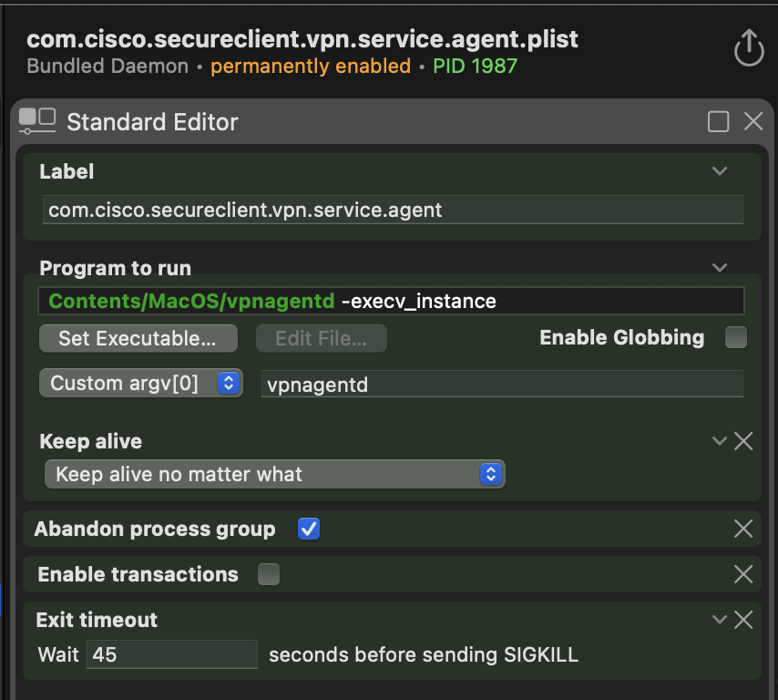The height and width of the screenshot is (700, 778).
Task: Collapse the Program to run section chevron
Action: tap(720, 268)
